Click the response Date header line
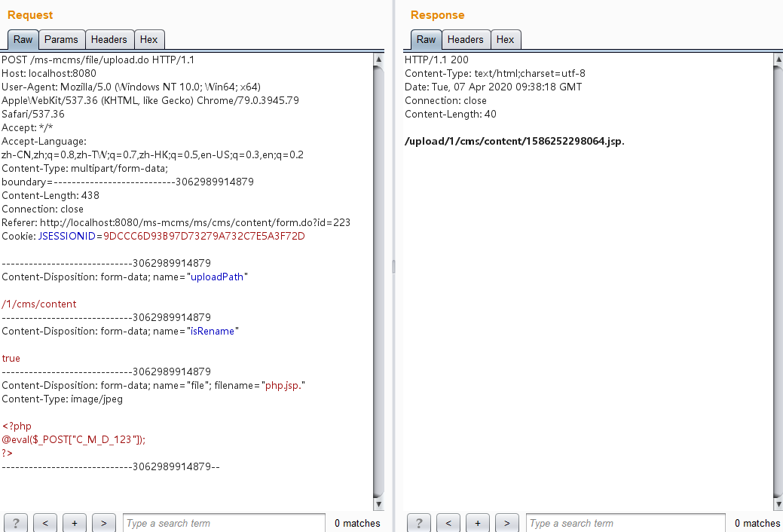Image resolution: width=783 pixels, height=532 pixels. 494,87
